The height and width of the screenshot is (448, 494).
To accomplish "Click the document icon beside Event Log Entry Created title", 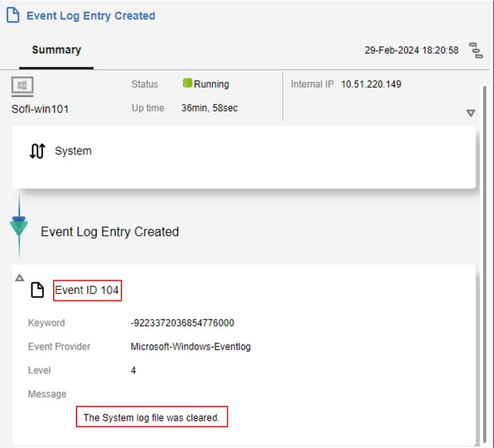I will click(x=13, y=15).
